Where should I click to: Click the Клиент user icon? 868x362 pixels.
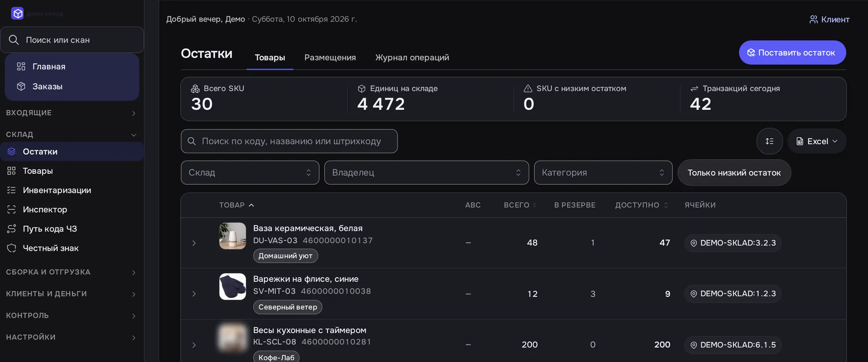click(x=814, y=19)
